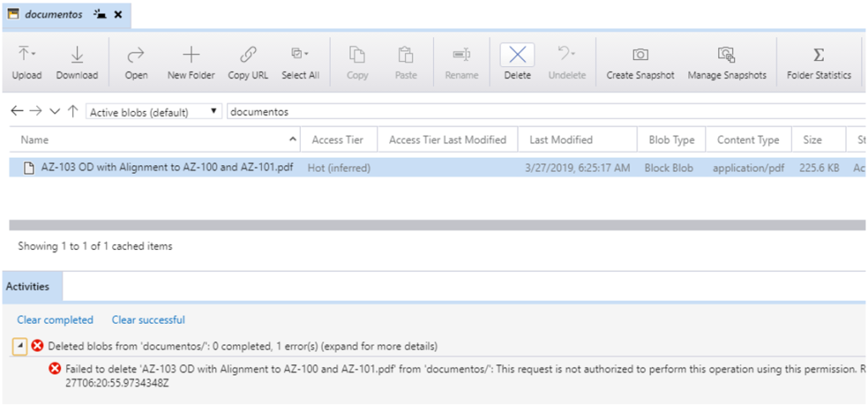Create a New Folder

pyautogui.click(x=191, y=56)
